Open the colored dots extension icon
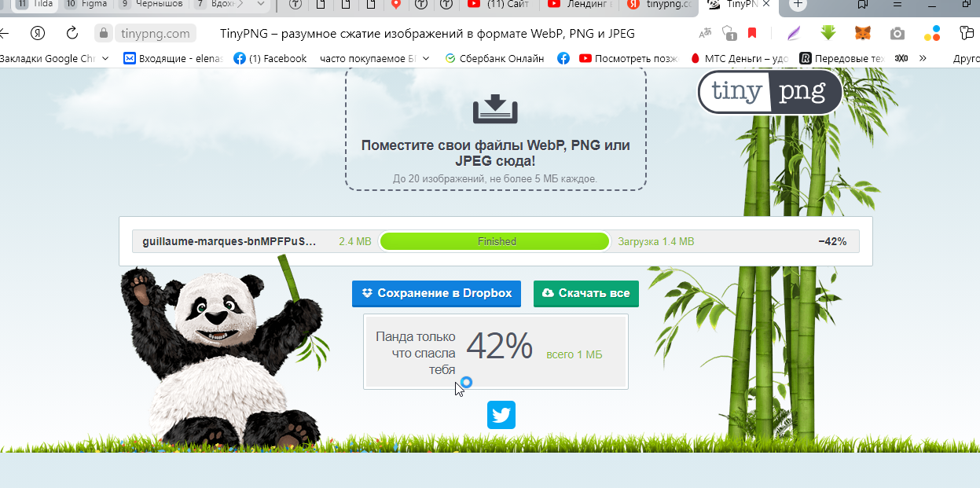The image size is (980, 488). click(x=932, y=33)
